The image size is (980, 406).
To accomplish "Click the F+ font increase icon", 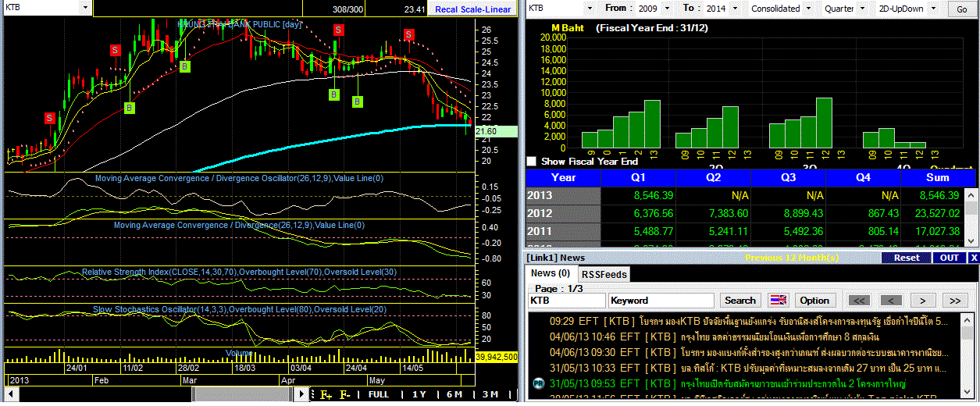I will click(326, 394).
